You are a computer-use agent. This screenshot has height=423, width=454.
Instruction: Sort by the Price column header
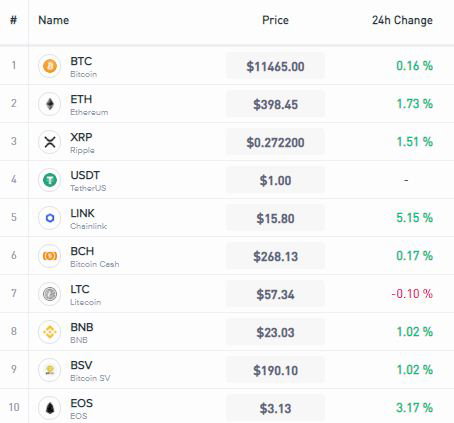[275, 20]
